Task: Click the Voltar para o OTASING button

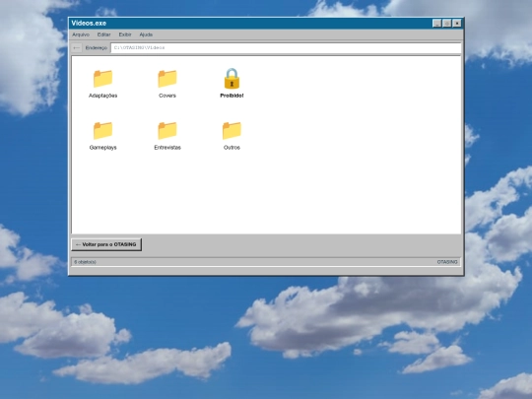Action: pos(106,244)
